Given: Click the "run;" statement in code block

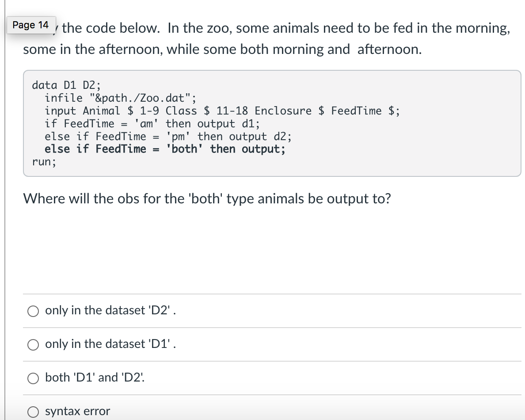Looking at the screenshot, I should tap(44, 162).
